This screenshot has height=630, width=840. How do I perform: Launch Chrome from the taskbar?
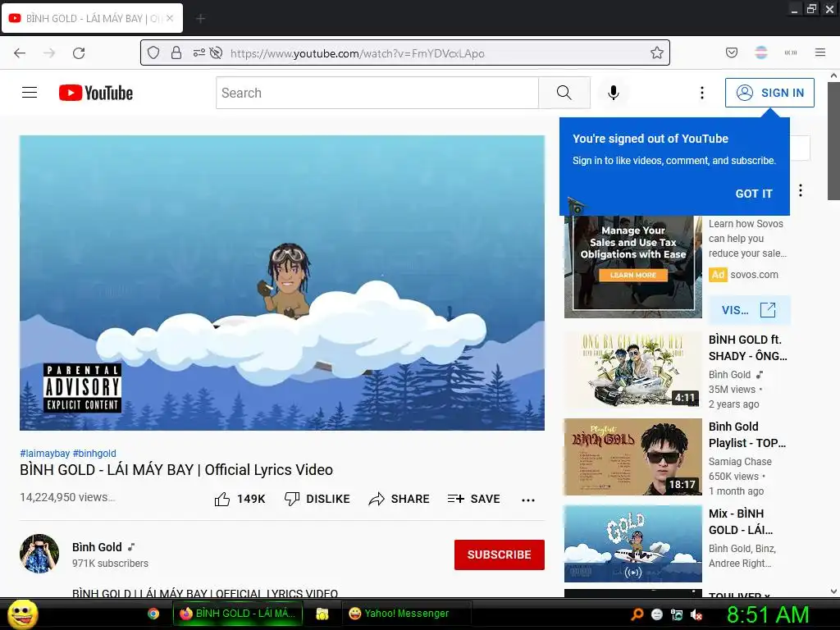[153, 614]
